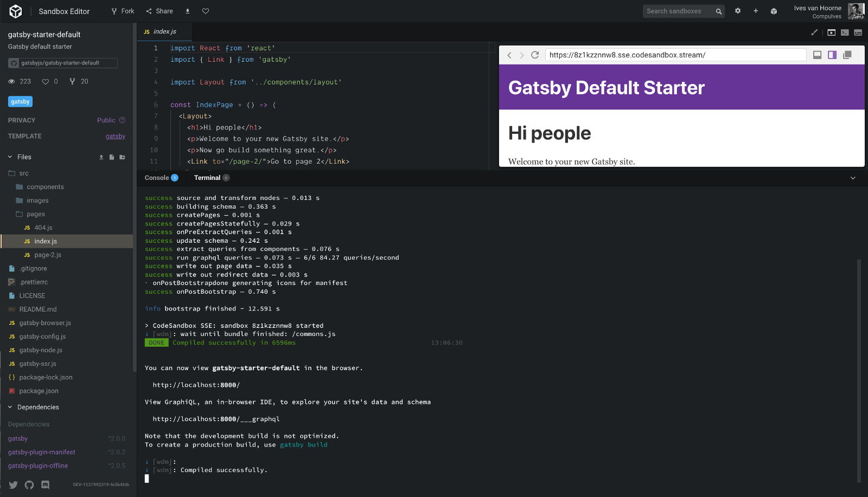Create a new folder in the Files panel
The height and width of the screenshot is (497, 868).
[123, 157]
